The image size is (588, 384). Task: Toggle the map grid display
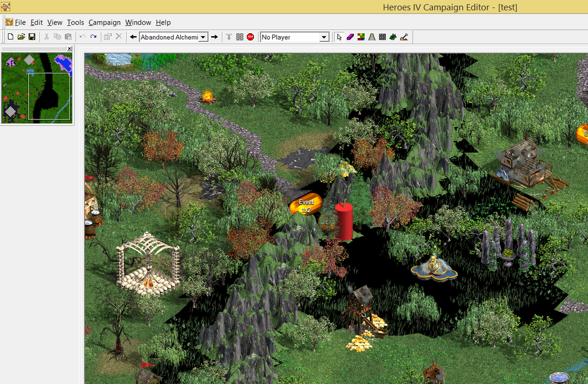239,37
